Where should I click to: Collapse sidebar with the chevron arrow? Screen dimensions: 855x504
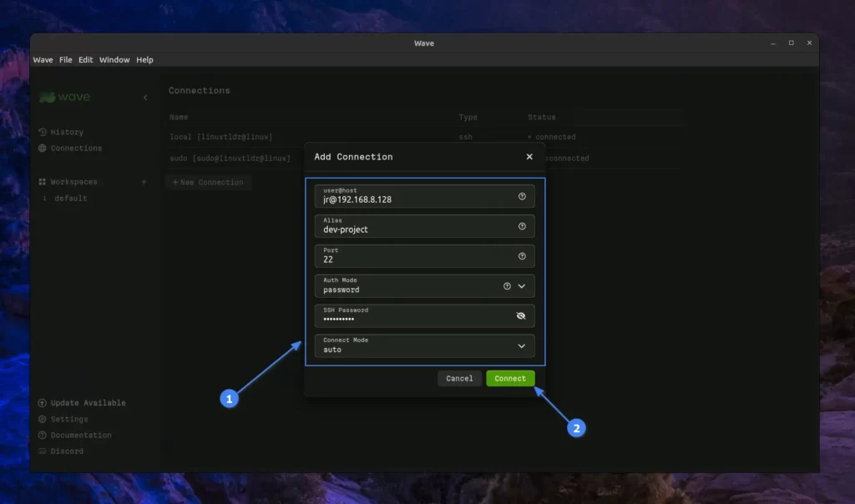pyautogui.click(x=145, y=98)
